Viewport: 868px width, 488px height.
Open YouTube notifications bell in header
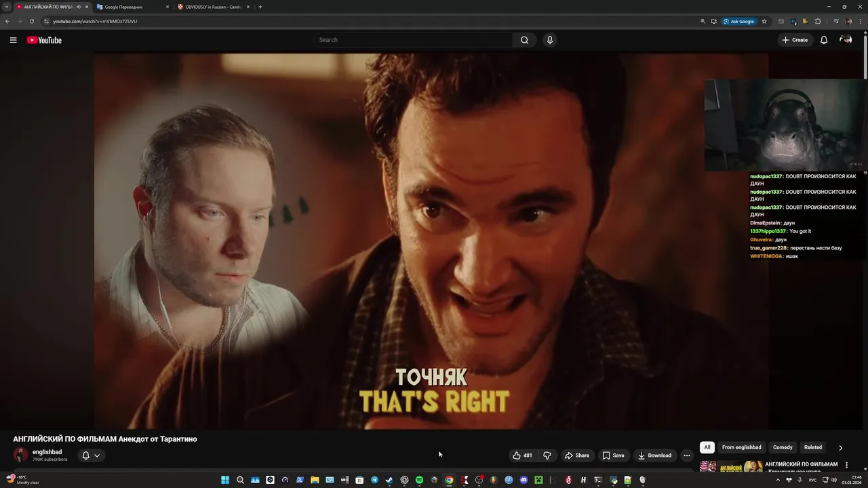pyautogui.click(x=824, y=40)
